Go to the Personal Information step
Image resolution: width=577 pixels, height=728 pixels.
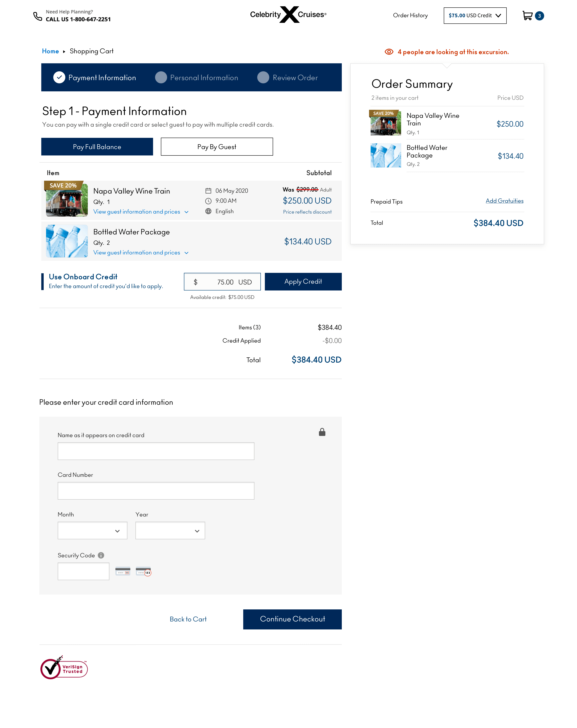[197, 77]
